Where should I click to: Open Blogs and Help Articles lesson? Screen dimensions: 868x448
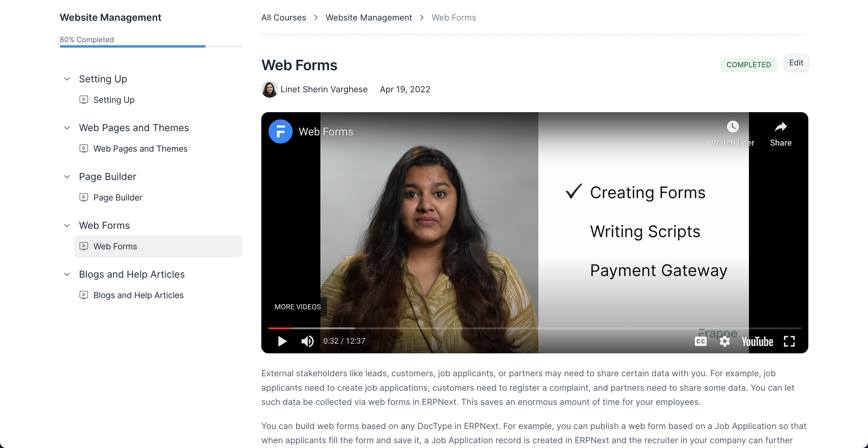158,295
